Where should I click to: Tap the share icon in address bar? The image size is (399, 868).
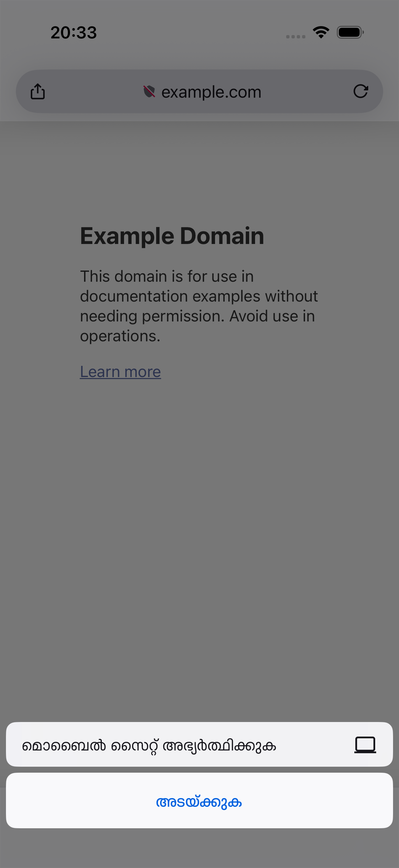tap(37, 91)
